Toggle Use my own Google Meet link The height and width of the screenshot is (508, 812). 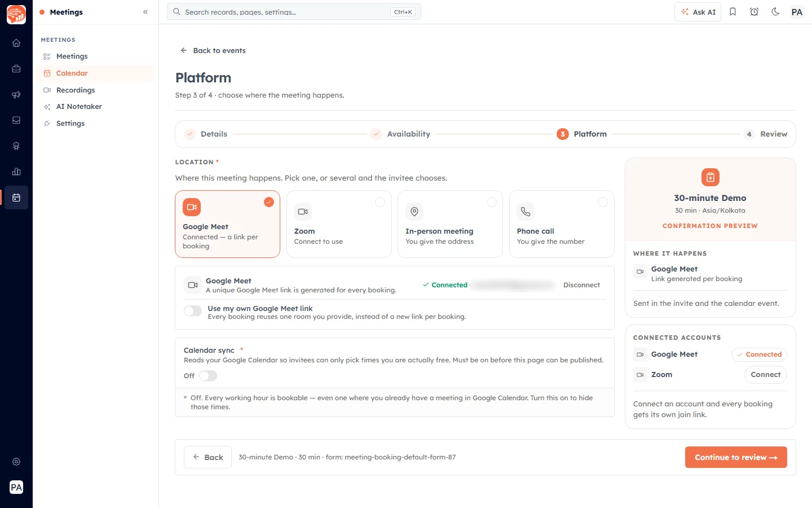[x=193, y=311]
